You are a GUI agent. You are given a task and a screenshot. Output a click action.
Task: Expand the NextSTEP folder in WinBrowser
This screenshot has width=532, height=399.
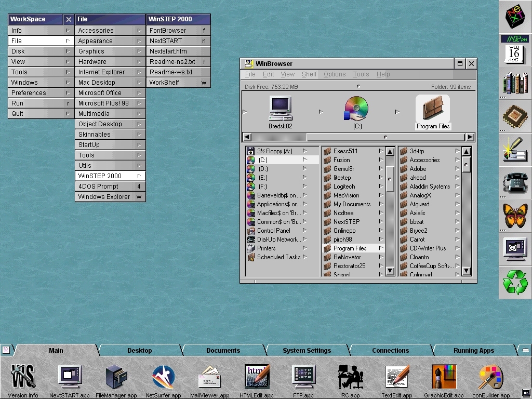pyautogui.click(x=353, y=221)
